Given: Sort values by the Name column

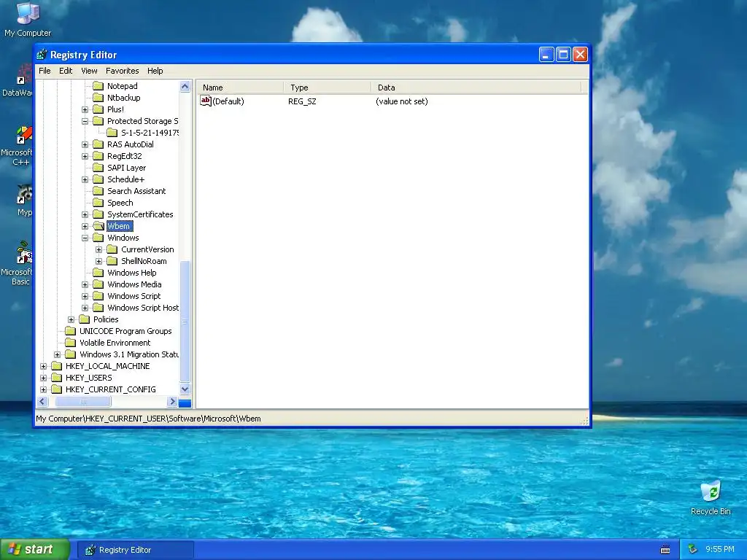Looking at the screenshot, I should [240, 87].
